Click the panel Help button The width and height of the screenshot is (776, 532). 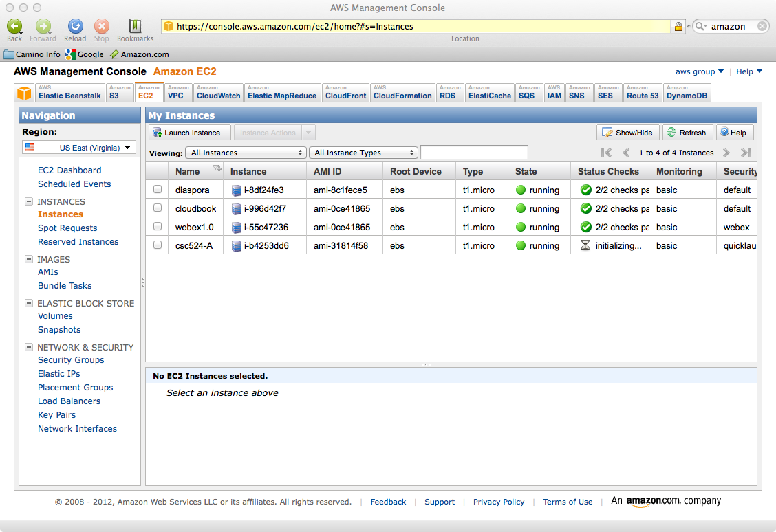point(735,133)
